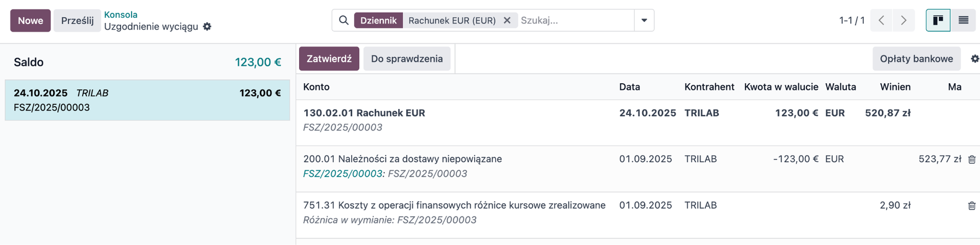Remove the Rachunek EUR journal filter

tap(507, 20)
